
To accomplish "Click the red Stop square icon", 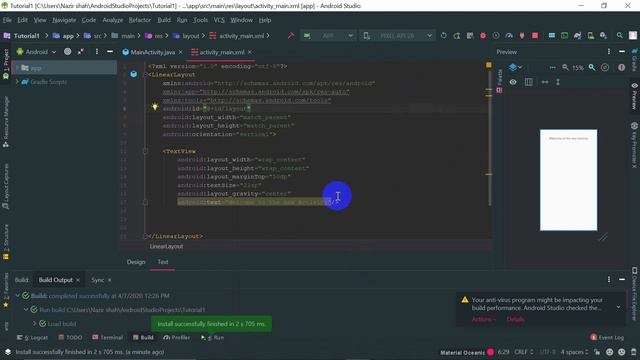I will coord(535,36).
